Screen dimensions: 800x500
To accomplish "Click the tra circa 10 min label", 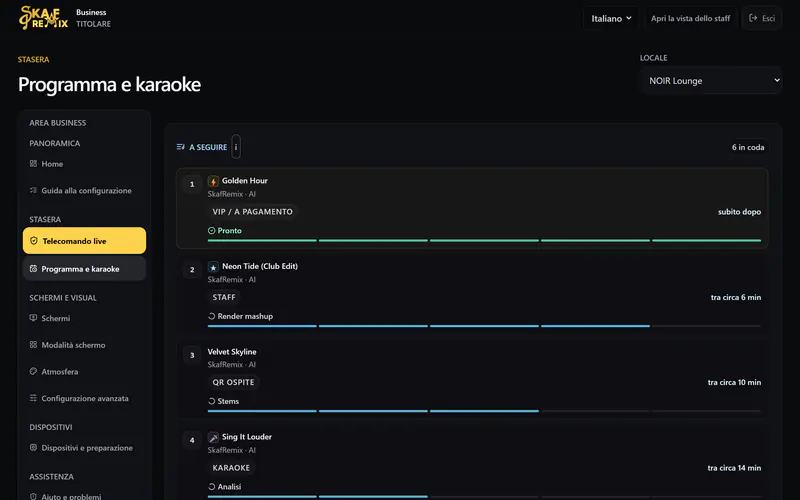I will (734, 382).
